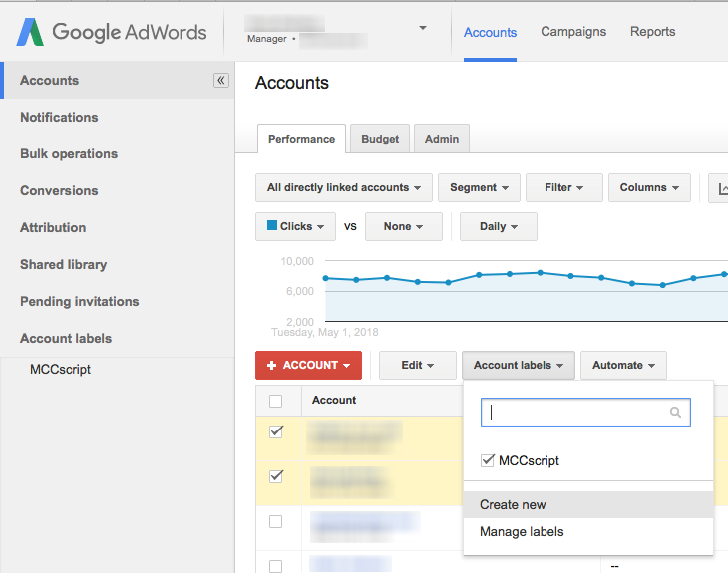Screen dimensions: 728x573
Task: Click the red + ACCOUNT button
Action: coord(308,365)
